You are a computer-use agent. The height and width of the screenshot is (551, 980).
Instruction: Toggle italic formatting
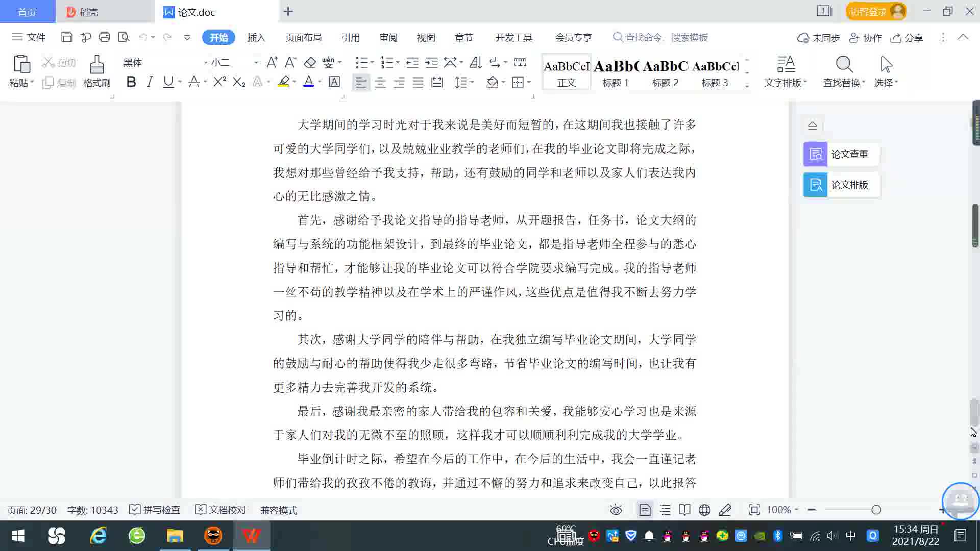click(150, 82)
